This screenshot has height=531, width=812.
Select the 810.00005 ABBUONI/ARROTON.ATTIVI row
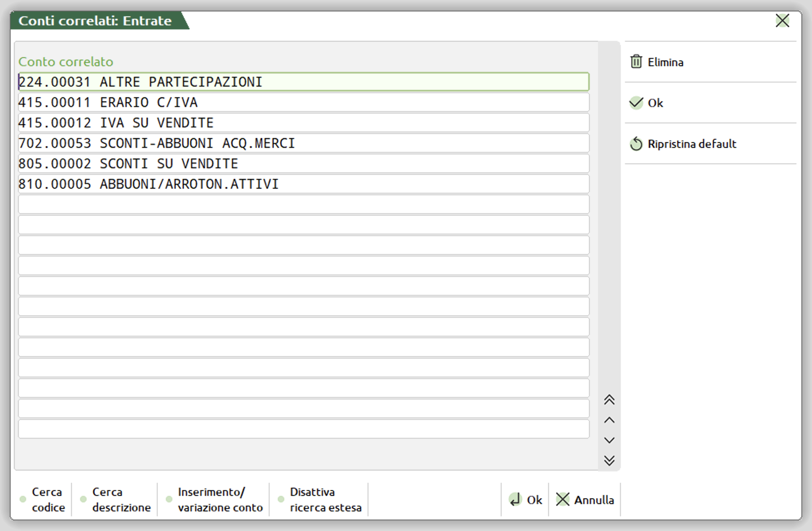pos(303,184)
